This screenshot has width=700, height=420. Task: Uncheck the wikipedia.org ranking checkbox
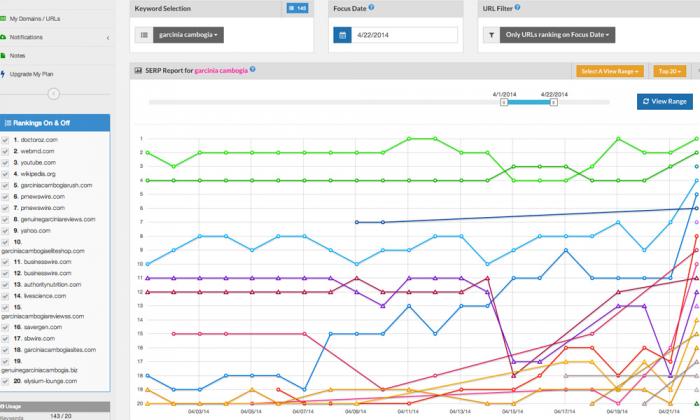tap(5, 174)
